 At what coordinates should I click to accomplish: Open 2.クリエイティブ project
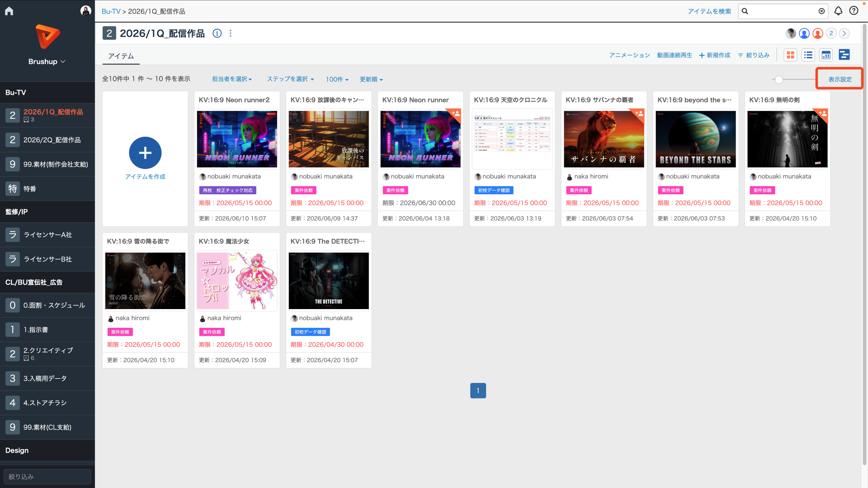coord(48,354)
